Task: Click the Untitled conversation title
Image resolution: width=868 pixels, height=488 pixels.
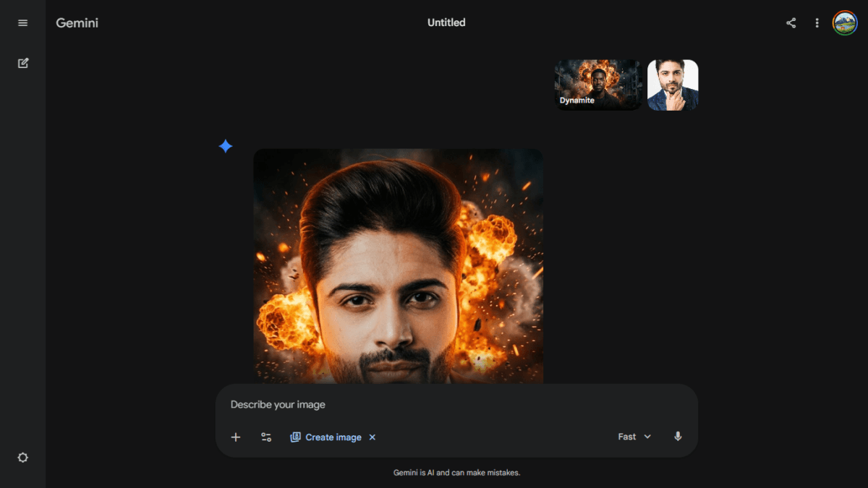Action: (446, 23)
